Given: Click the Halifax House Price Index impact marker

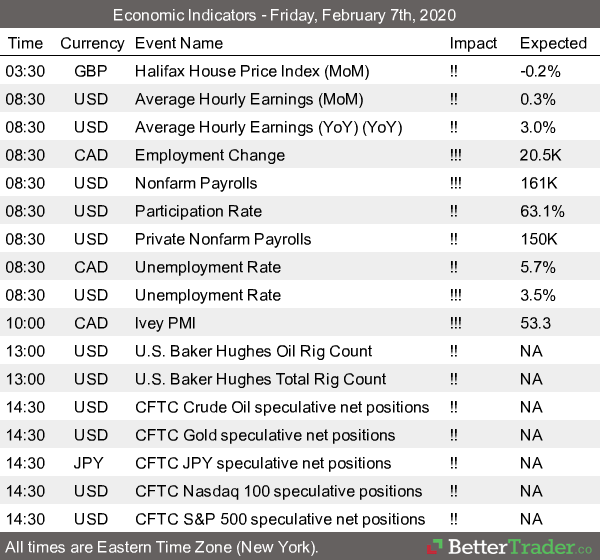Looking at the screenshot, I should pyautogui.click(x=456, y=71).
